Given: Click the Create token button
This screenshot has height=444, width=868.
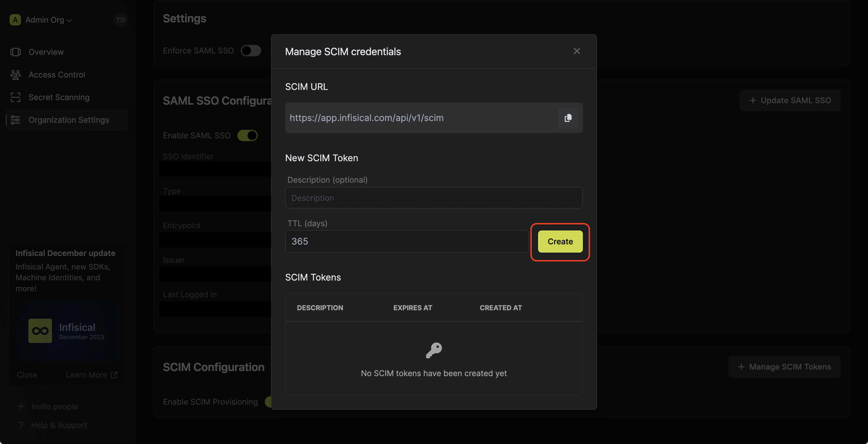Looking at the screenshot, I should click(560, 242).
